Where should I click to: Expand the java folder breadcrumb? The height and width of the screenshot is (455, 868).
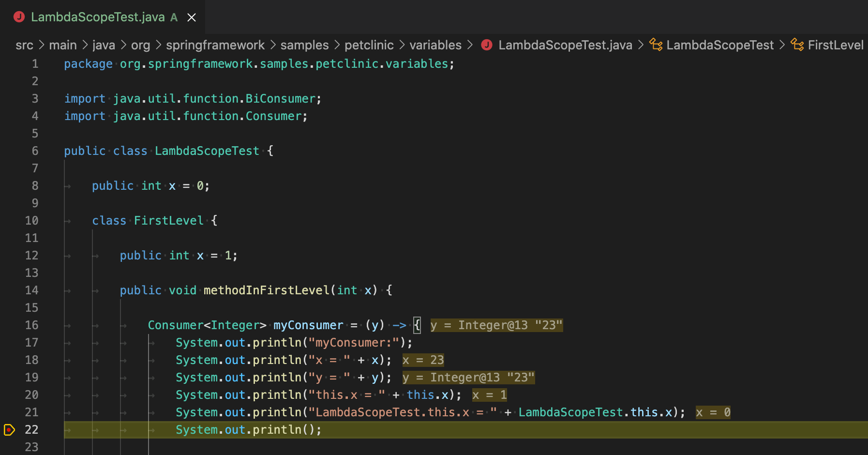pyautogui.click(x=104, y=45)
